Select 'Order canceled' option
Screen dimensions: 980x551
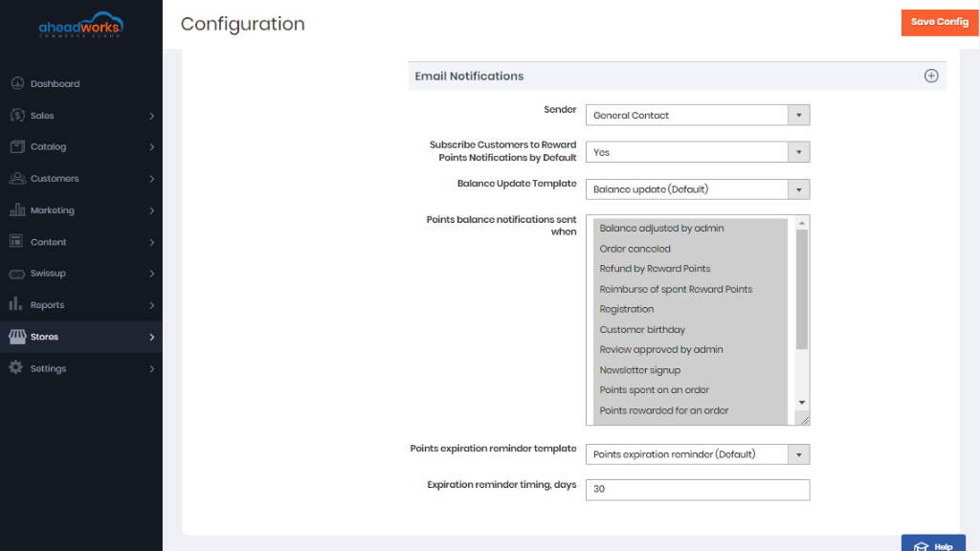pos(690,249)
